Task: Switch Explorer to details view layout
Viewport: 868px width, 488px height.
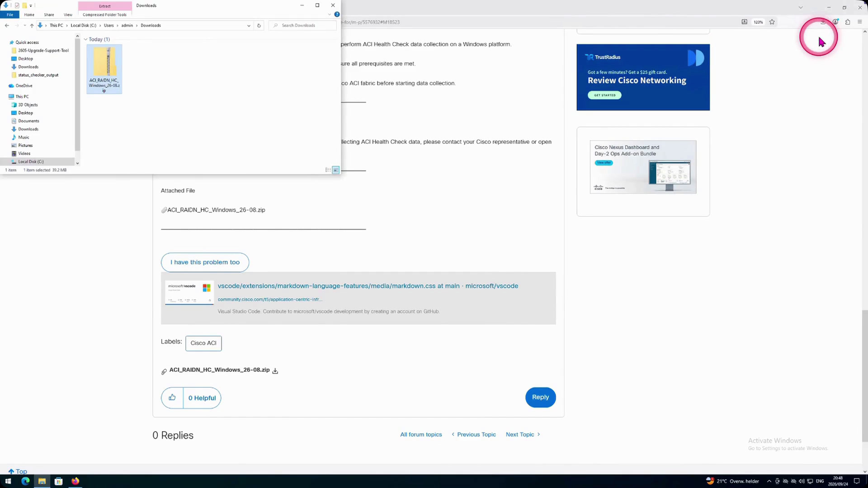Action: tap(328, 170)
